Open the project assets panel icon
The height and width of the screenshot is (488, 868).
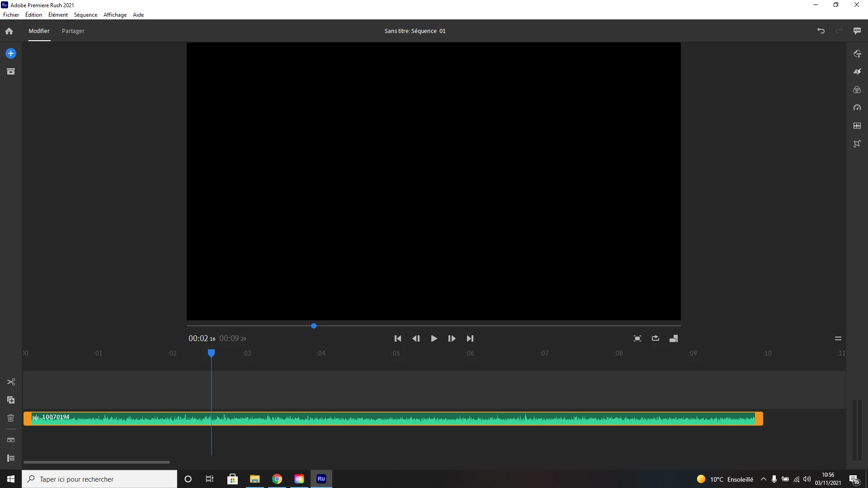(x=11, y=71)
